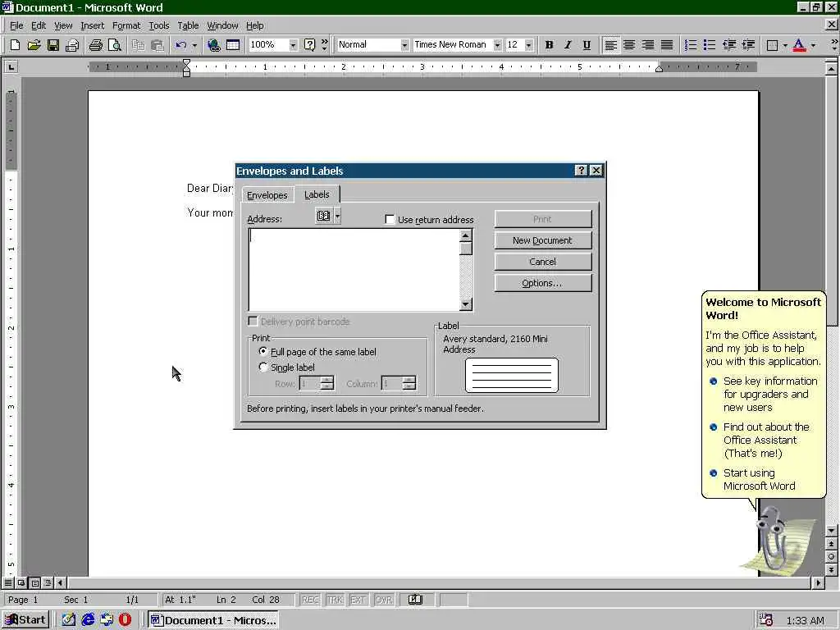840x630 pixels.
Task: Open the Format menu
Action: pyautogui.click(x=126, y=25)
